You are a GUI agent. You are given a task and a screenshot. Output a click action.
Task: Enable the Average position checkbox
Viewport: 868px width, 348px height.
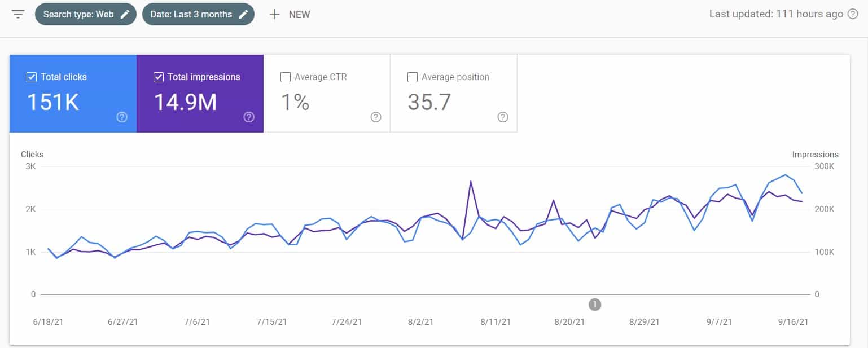tap(413, 77)
